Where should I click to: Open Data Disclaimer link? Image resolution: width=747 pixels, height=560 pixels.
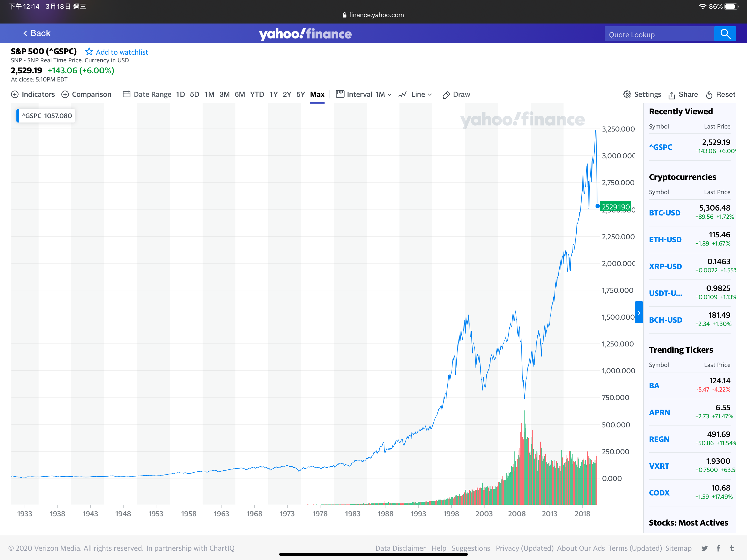[400, 548]
